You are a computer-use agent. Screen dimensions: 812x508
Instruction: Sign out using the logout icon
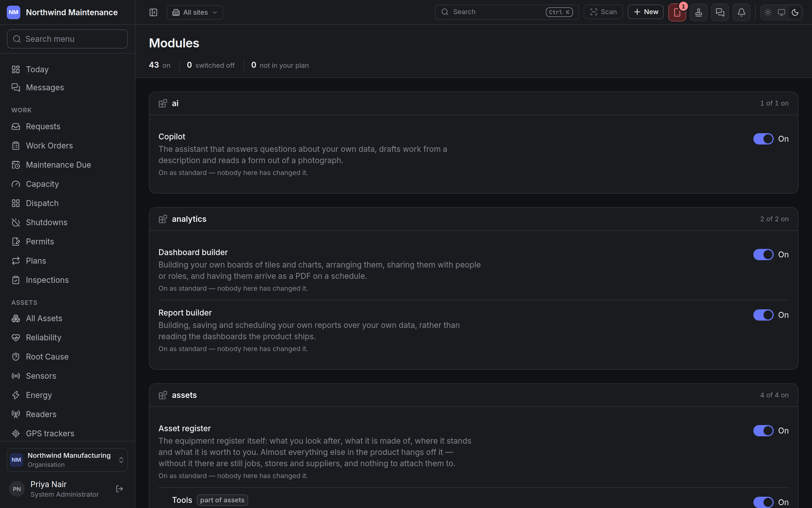pos(120,489)
